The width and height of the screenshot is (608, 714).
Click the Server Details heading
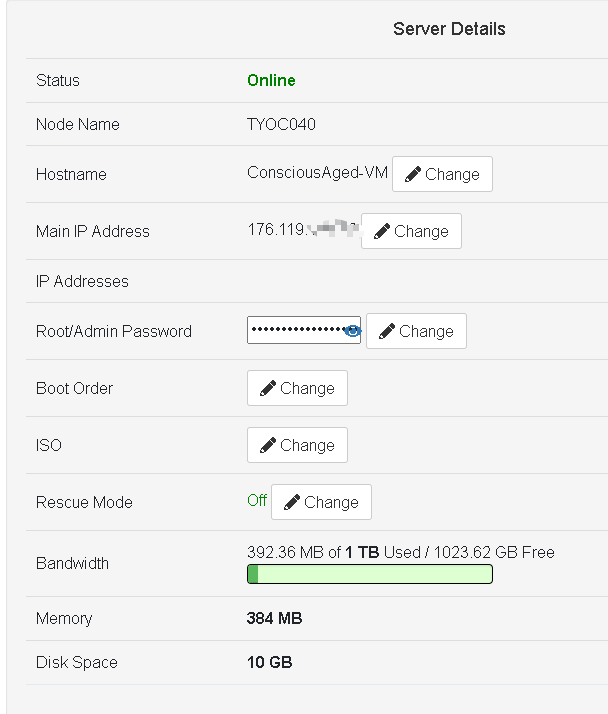coord(449,29)
